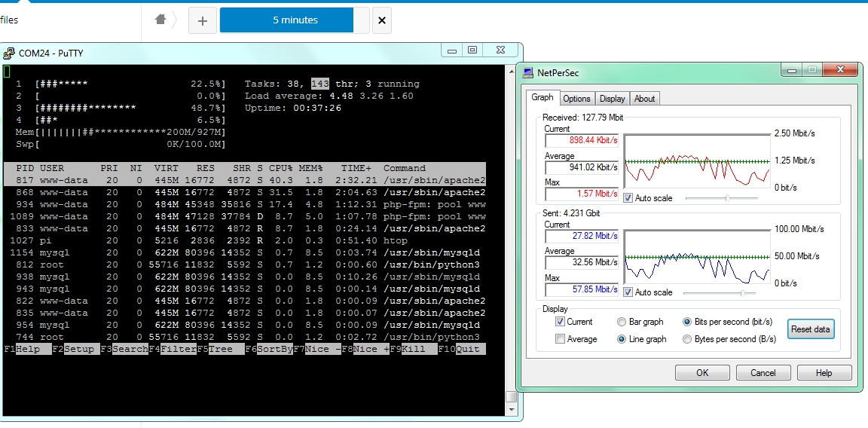Viewport: 868px width, 428px height.
Task: Toggle Sent Auto scale checkbox
Action: pos(628,292)
